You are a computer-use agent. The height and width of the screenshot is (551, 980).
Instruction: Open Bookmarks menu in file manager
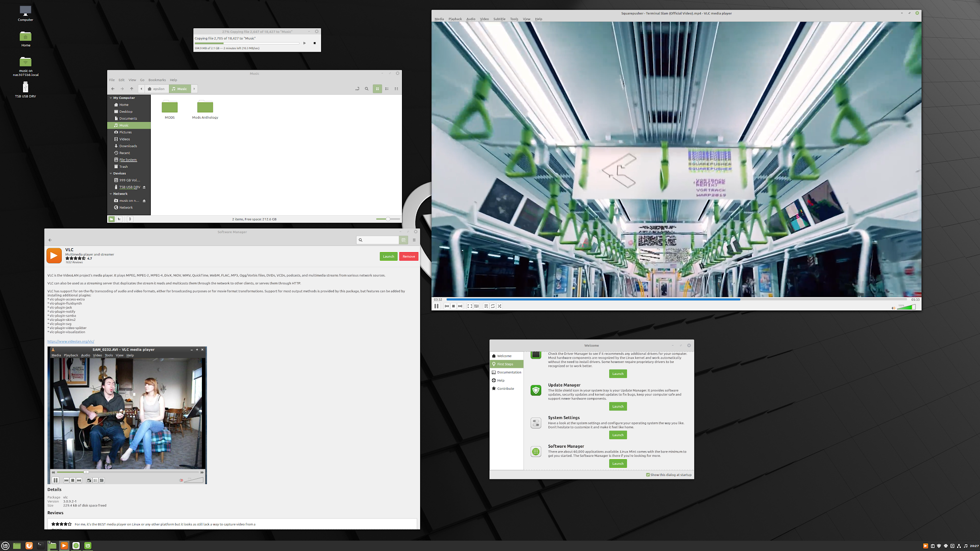(157, 80)
